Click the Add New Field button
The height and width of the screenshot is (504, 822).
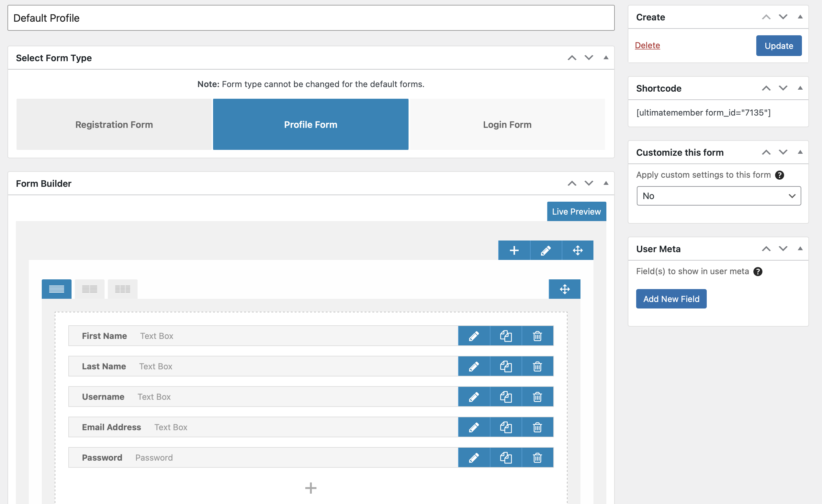click(672, 299)
